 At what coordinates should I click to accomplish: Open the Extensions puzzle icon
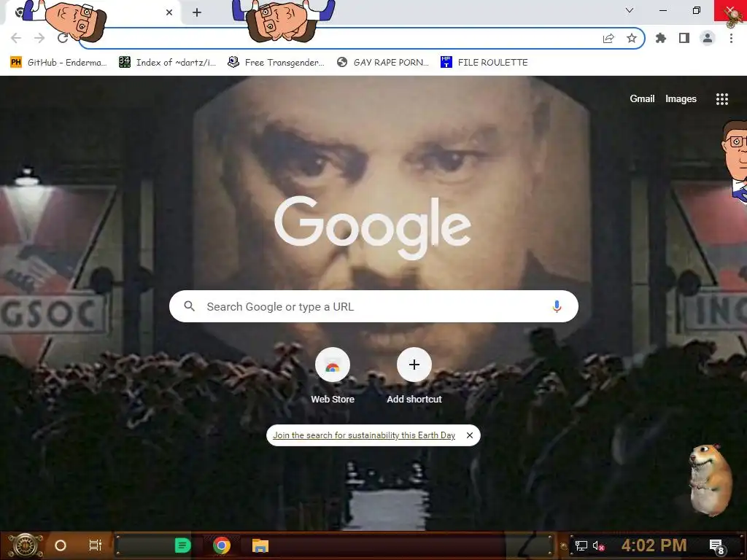661,38
